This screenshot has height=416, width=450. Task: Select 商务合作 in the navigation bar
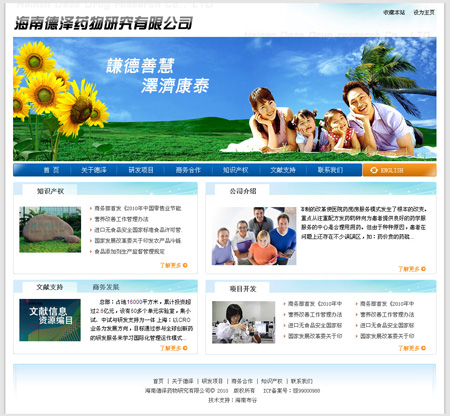(x=188, y=170)
